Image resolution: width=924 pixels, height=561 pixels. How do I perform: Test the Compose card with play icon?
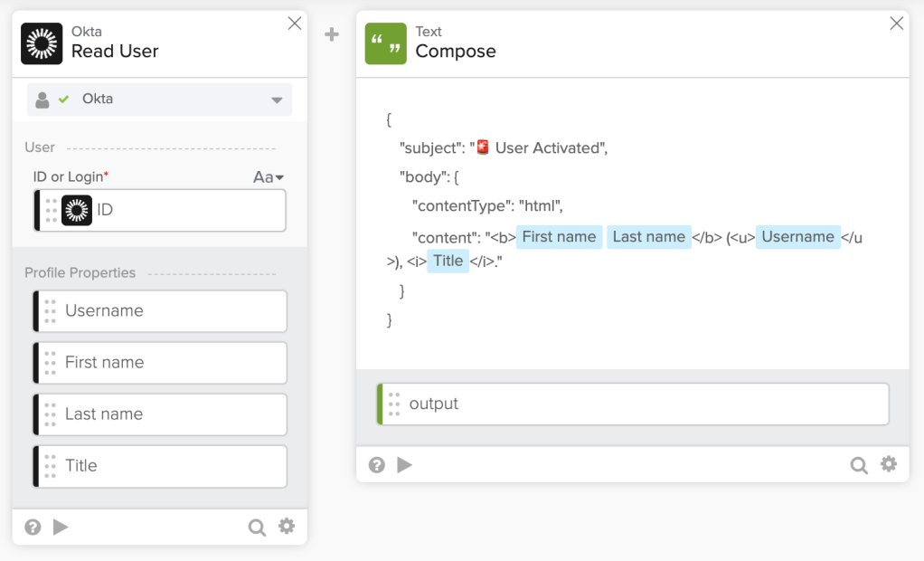coord(405,465)
